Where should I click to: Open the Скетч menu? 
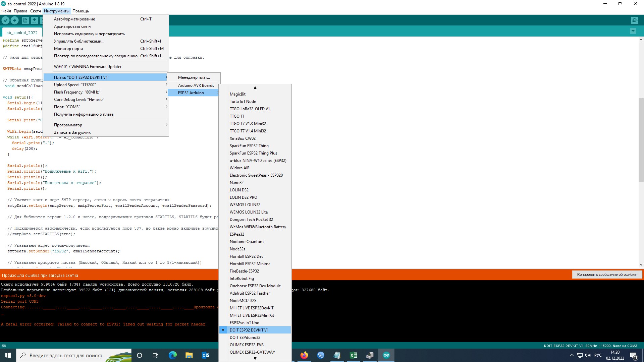pyautogui.click(x=35, y=11)
